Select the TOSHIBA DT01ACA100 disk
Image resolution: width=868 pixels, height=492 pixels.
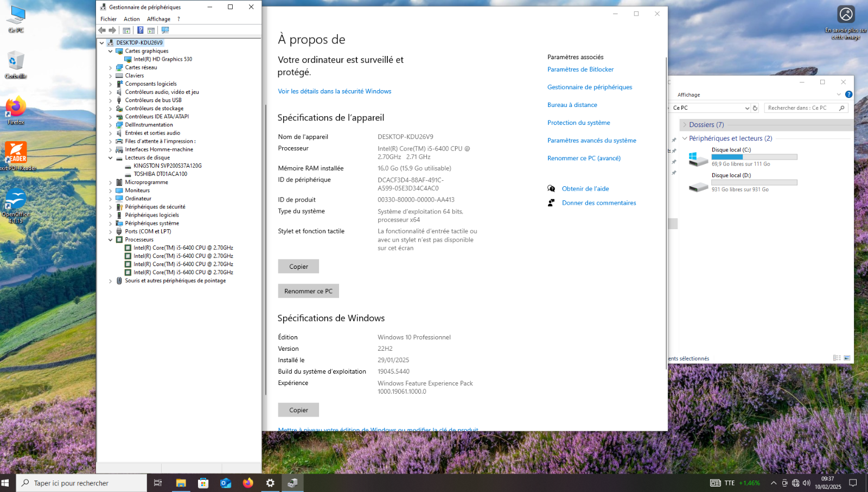pyautogui.click(x=161, y=174)
